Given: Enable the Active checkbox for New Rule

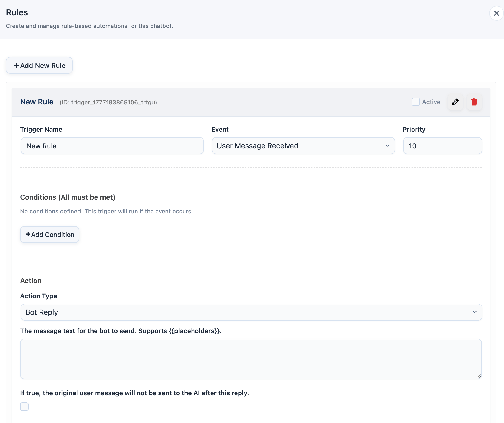Looking at the screenshot, I should tap(416, 102).
